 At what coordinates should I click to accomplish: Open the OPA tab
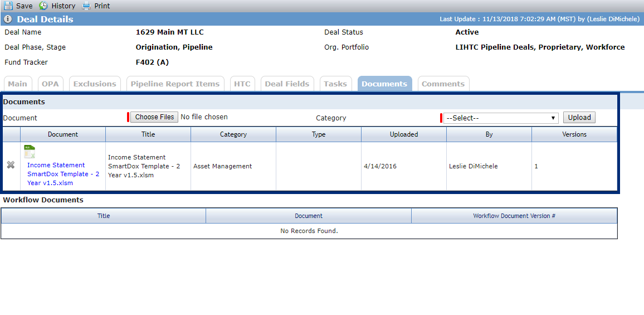[x=51, y=84]
